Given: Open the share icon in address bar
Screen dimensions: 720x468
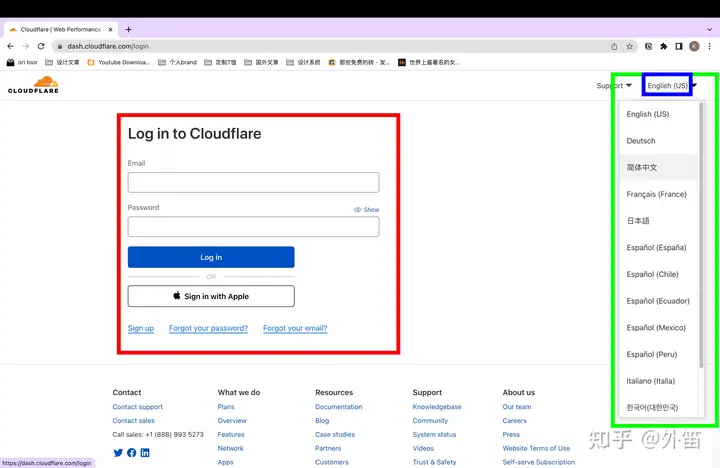Looking at the screenshot, I should click(x=614, y=46).
